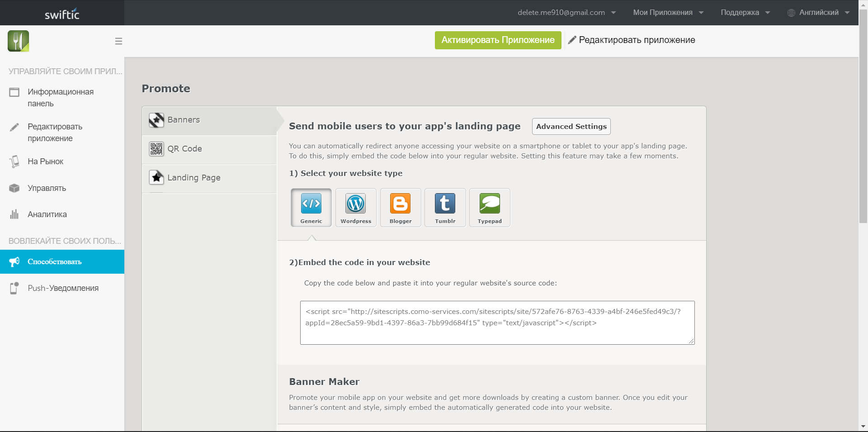Viewport: 868px width, 432px height.
Task: Click the box icon for Управлять
Action: (x=14, y=188)
